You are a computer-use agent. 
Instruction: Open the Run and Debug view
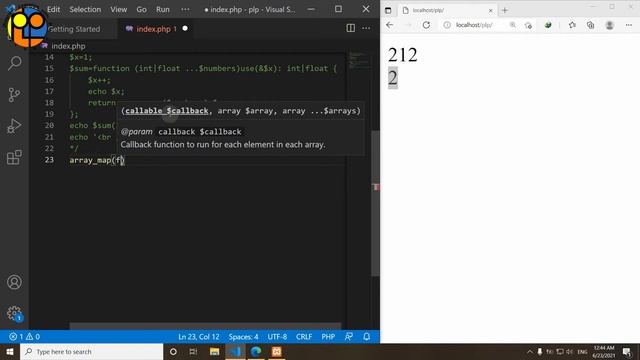tap(15, 126)
